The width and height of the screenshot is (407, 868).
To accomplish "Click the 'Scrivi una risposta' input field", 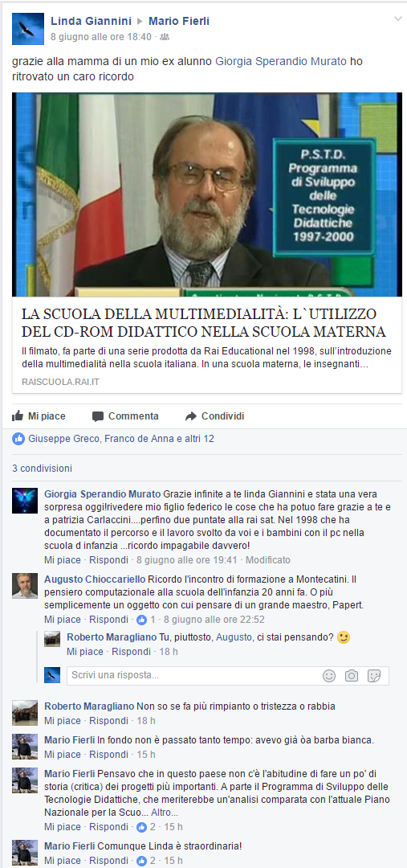I will [193, 676].
